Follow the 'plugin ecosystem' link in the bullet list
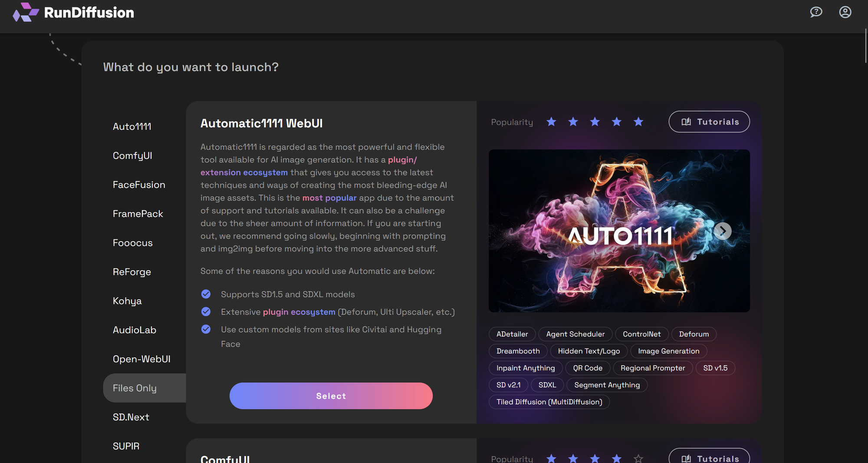 pyautogui.click(x=299, y=312)
